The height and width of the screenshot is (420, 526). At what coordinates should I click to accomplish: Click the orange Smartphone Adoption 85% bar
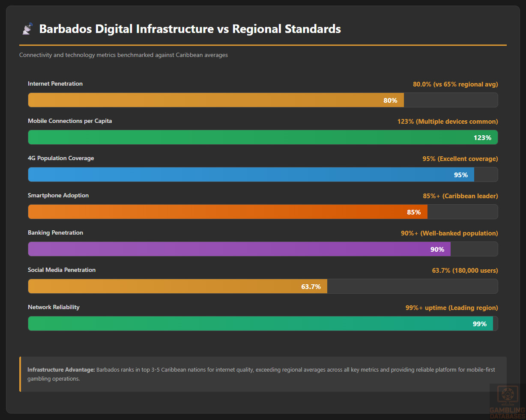227,212
